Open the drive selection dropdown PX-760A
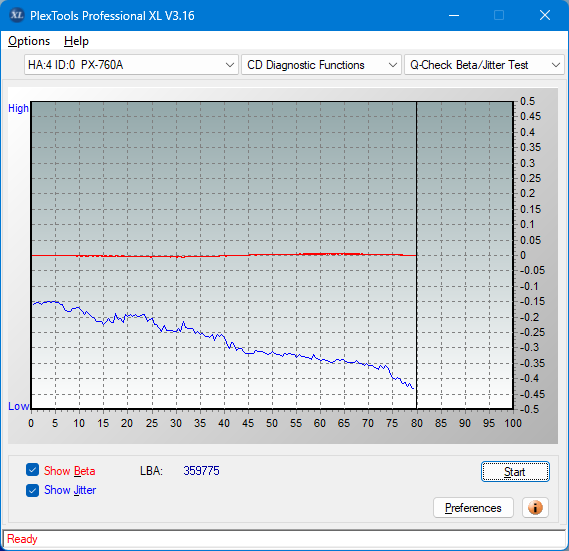The width and height of the screenshot is (569, 551). [131, 65]
